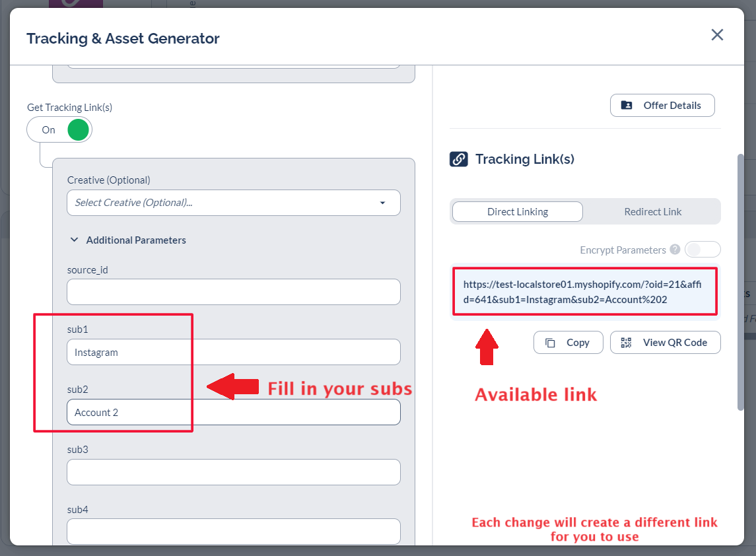This screenshot has height=556, width=756.
Task: Enable the Encrypt Parameters switch
Action: (x=703, y=250)
